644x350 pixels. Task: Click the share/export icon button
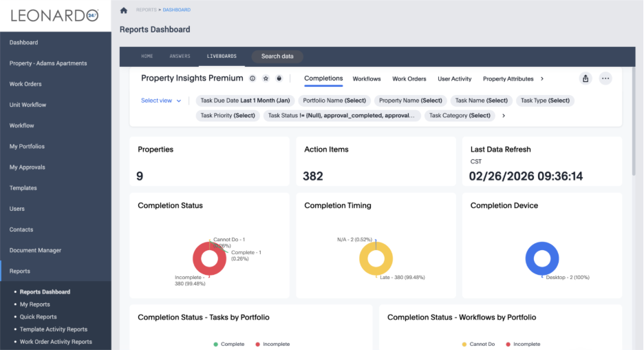tap(586, 79)
